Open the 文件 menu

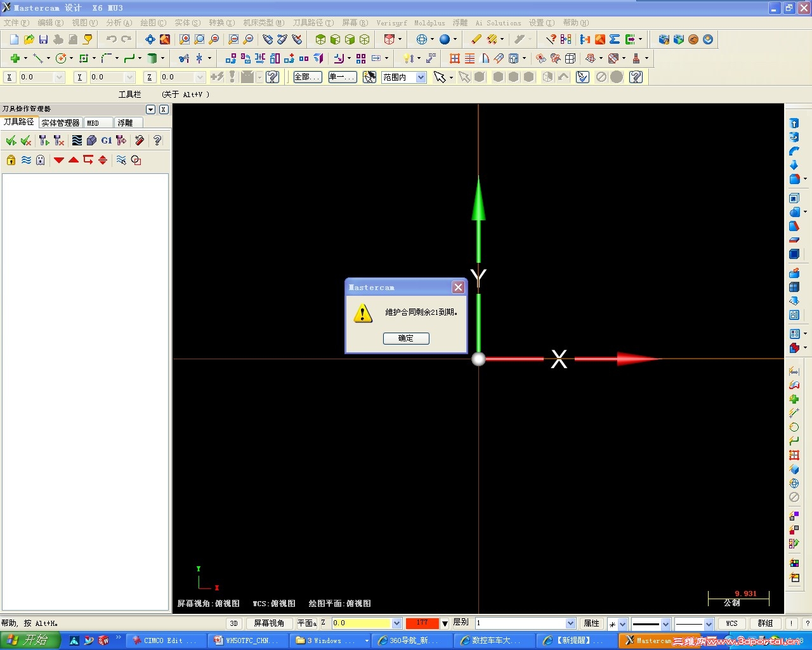(16, 23)
